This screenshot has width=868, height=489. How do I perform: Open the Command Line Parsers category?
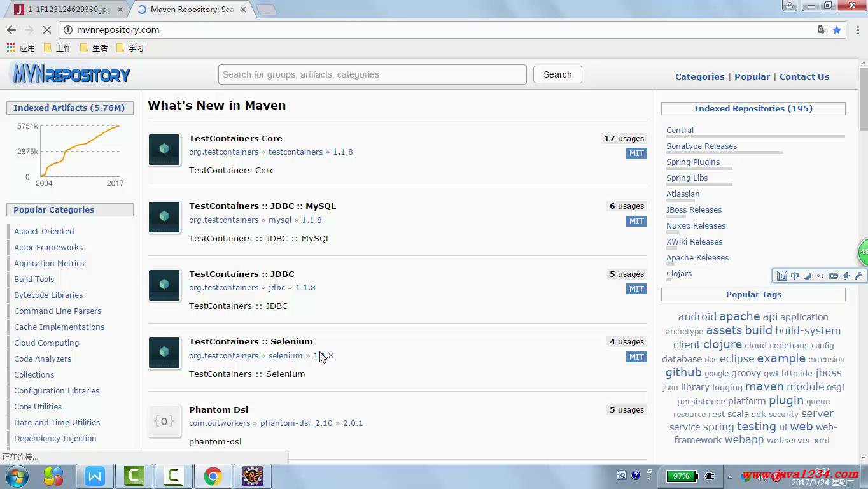point(57,311)
